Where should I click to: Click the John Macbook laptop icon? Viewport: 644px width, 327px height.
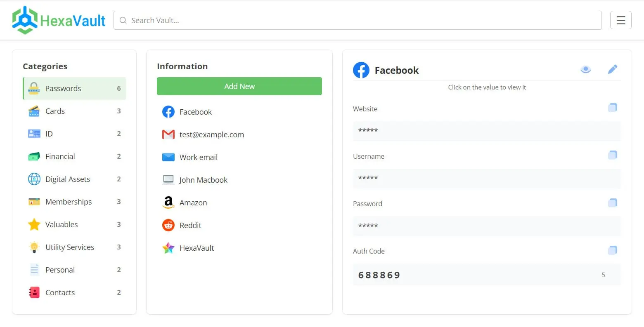coord(168,180)
